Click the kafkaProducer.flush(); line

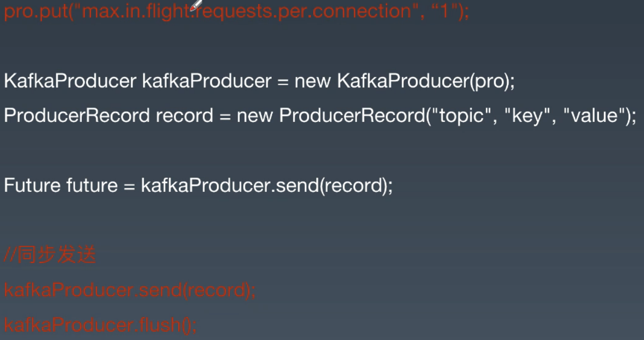click(101, 324)
